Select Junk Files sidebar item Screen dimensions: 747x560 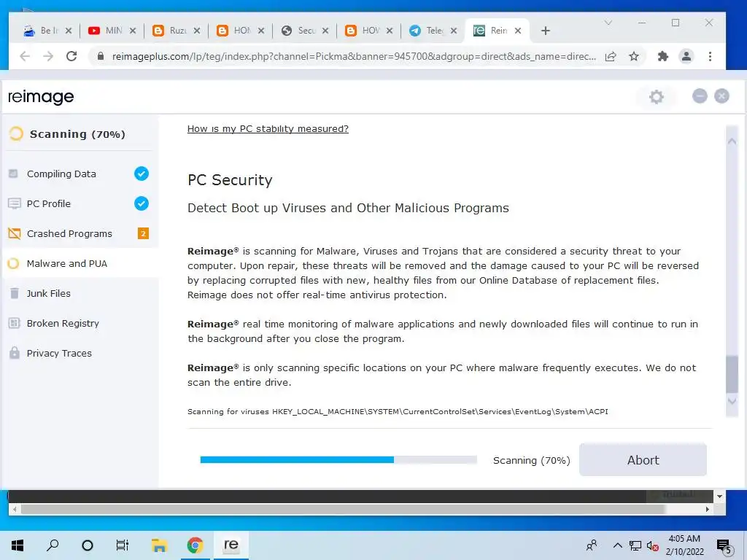(80, 293)
